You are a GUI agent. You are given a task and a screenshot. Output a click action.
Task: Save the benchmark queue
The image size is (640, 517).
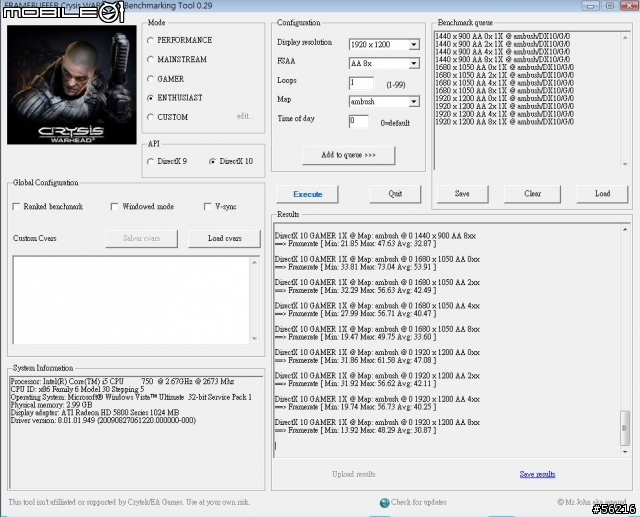click(x=462, y=194)
